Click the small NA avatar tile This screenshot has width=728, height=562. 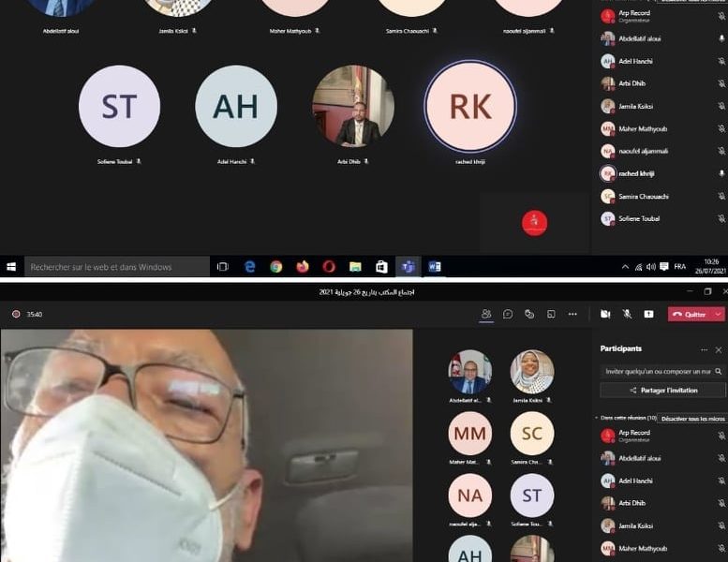coord(469,495)
